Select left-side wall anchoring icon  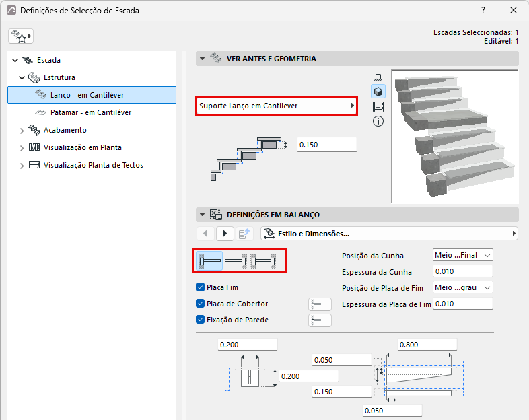click(209, 260)
